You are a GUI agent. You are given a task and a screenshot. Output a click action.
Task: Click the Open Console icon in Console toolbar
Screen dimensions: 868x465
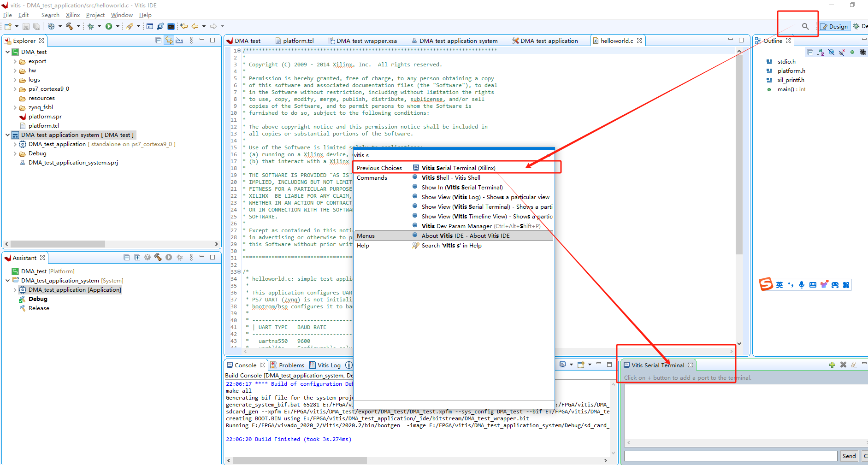581,365
